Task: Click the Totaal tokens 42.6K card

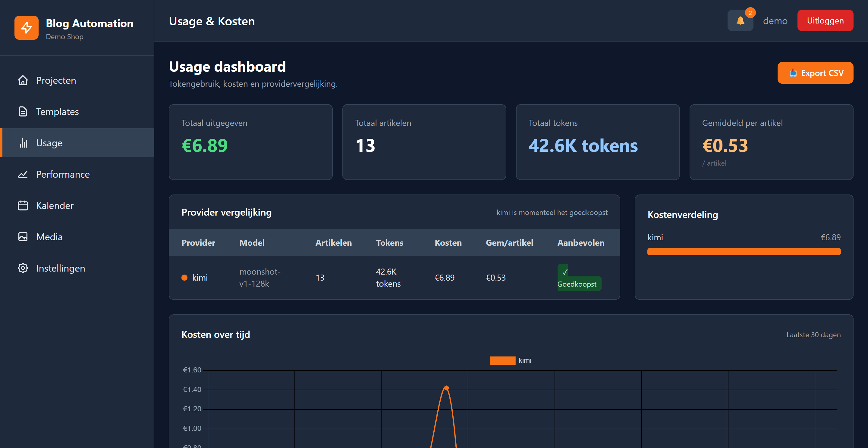Action: [597, 142]
